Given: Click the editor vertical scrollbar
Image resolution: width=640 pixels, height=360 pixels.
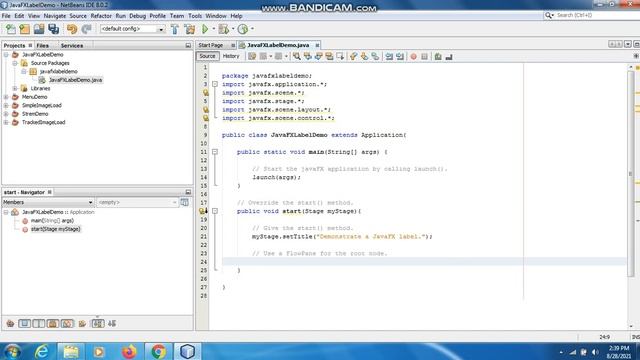Looking at the screenshot, I should point(631,173).
